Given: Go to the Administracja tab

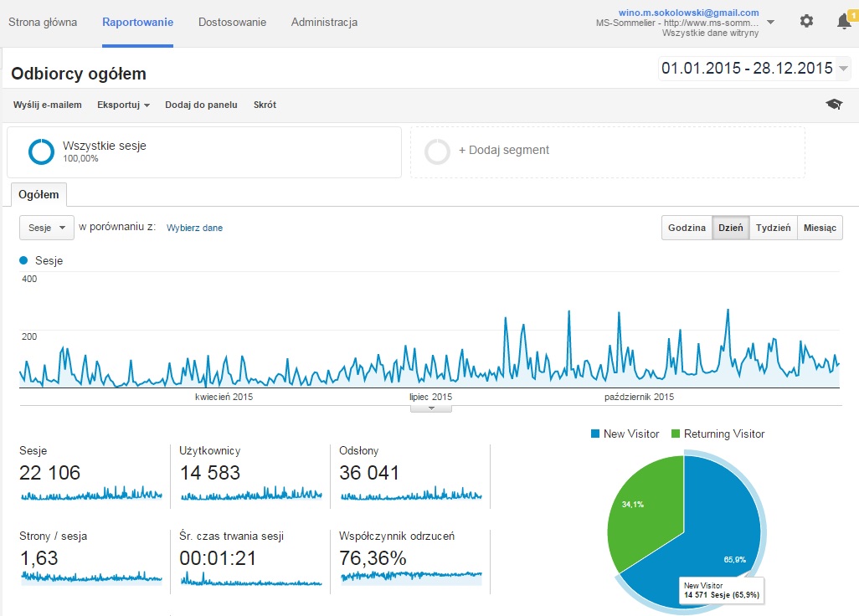Looking at the screenshot, I should [x=324, y=22].
